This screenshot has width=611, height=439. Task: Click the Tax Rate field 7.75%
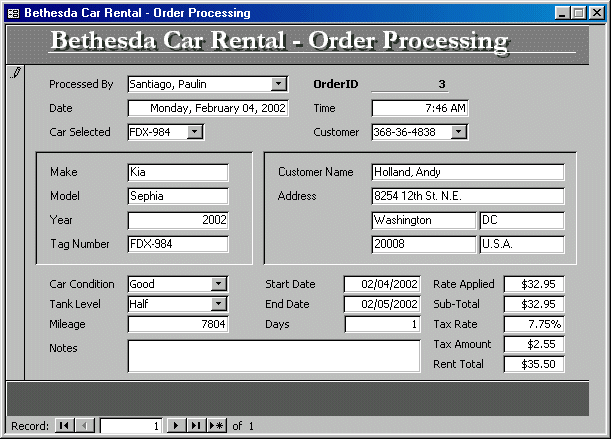(534, 324)
